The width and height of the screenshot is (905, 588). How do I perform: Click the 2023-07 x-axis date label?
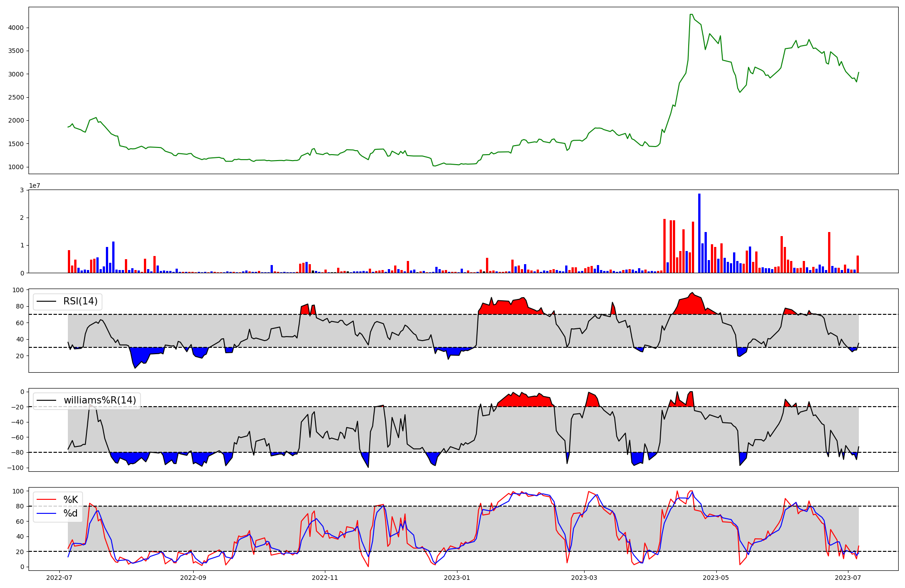pos(848,578)
